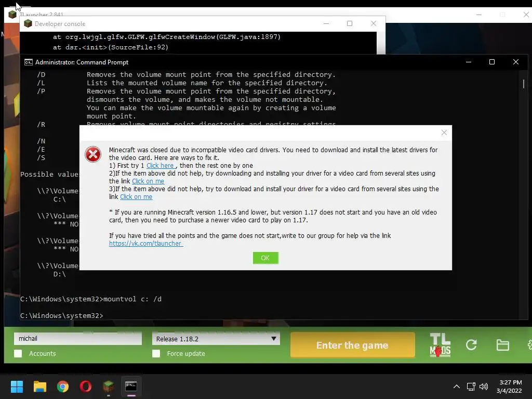Launch Opera browser from taskbar
Screen dimensions: 532x399
pos(86,387)
